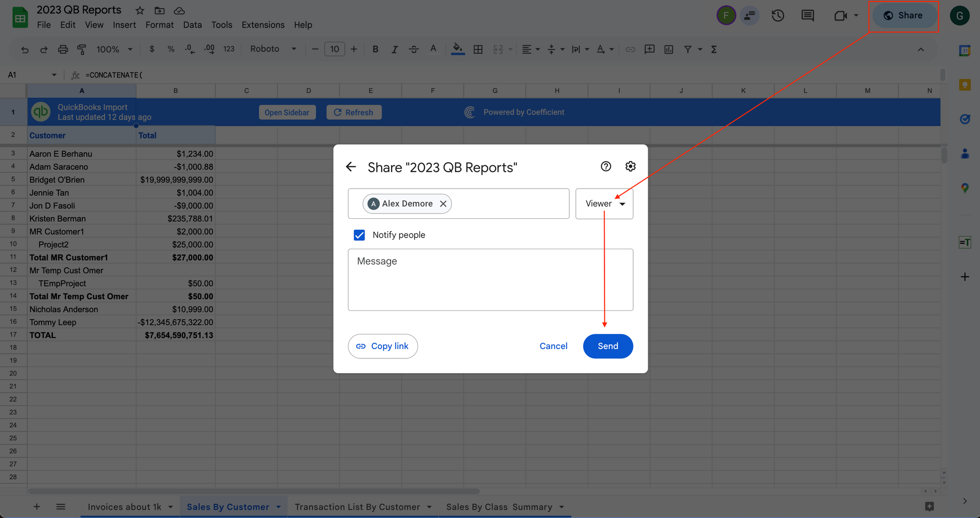The image size is (980, 518).
Task: Click the Functions sigma icon
Action: point(714,49)
